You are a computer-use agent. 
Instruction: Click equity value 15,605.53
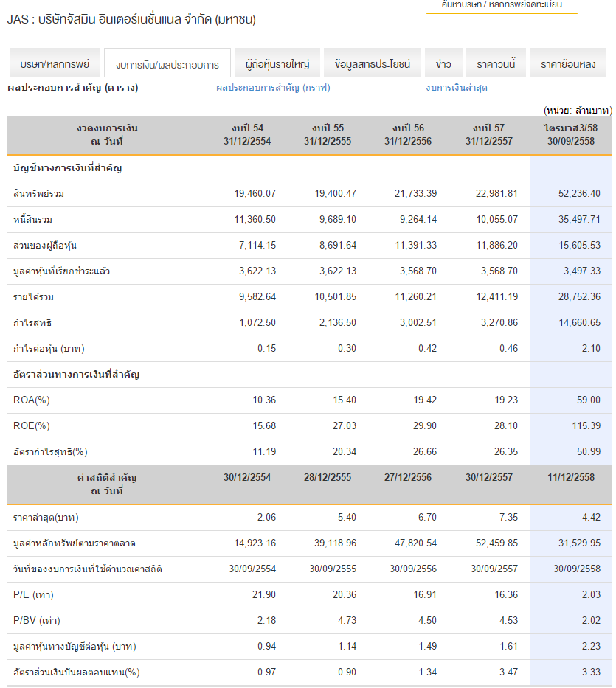579,246
